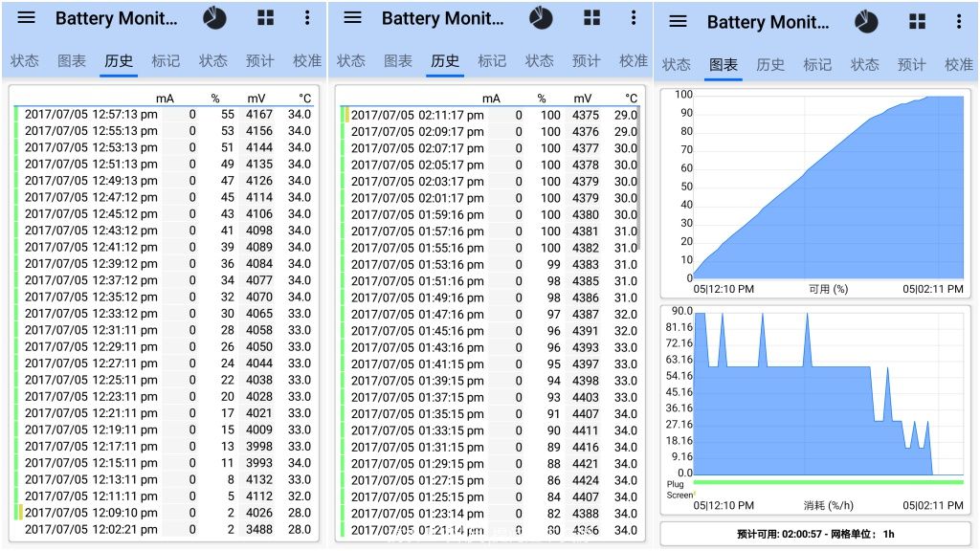The image size is (980, 551).
Task: Tap green Plug status bar under chart
Action: point(828,482)
